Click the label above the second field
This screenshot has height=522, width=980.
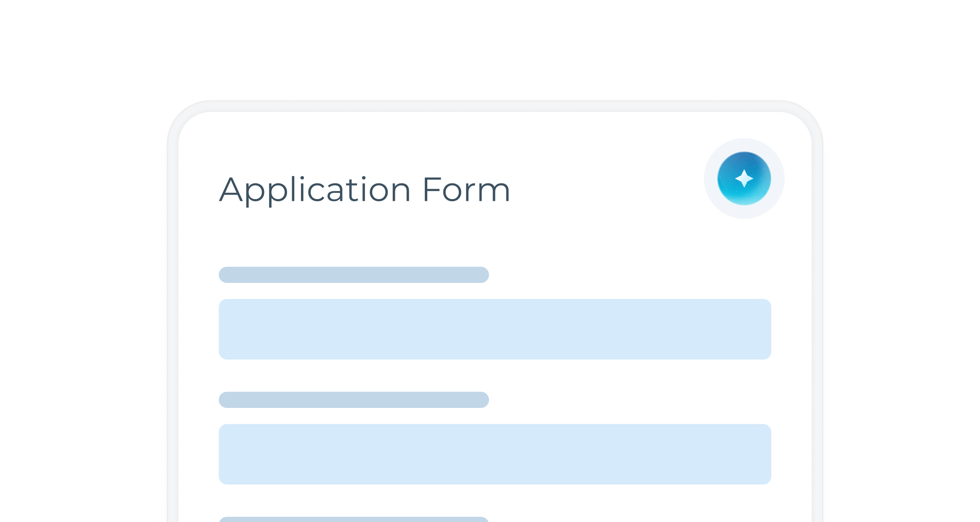click(x=354, y=399)
